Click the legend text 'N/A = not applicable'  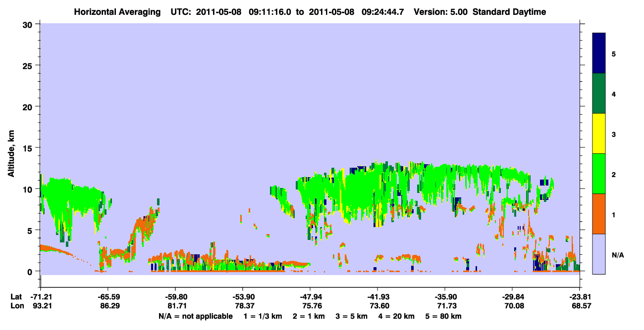(195, 316)
